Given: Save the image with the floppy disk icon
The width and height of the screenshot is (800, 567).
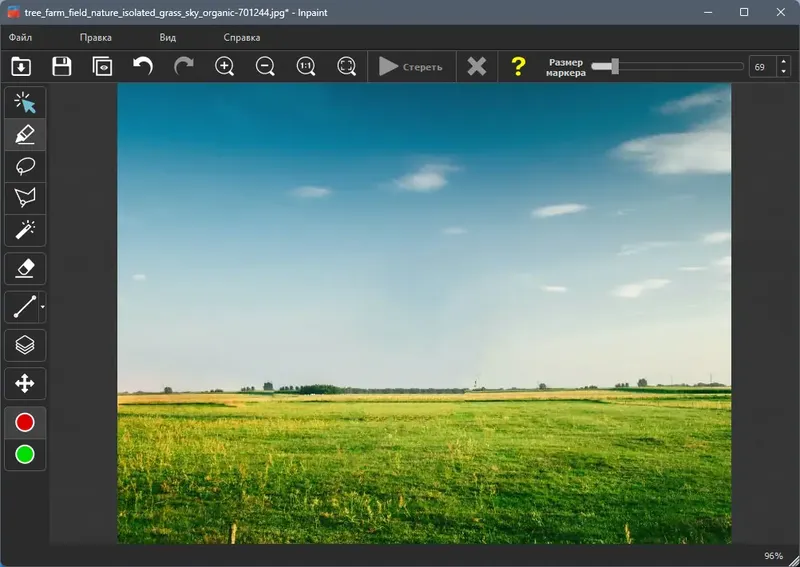Looking at the screenshot, I should [62, 67].
